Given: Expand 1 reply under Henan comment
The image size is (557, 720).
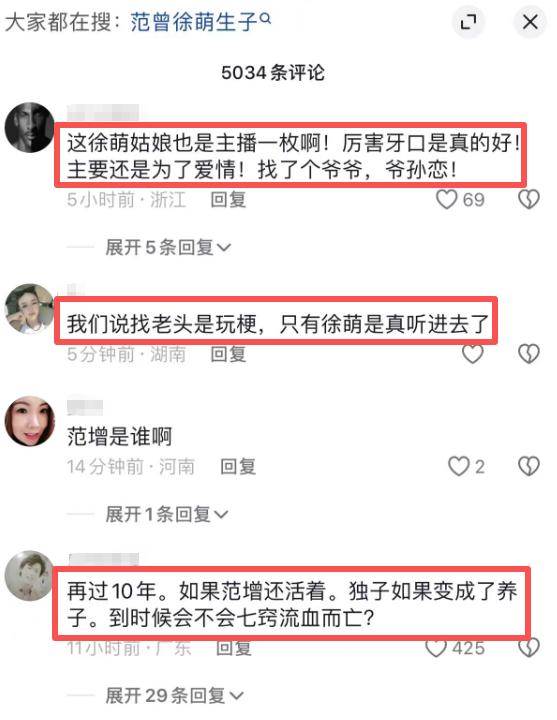Looking at the screenshot, I should tap(166, 514).
